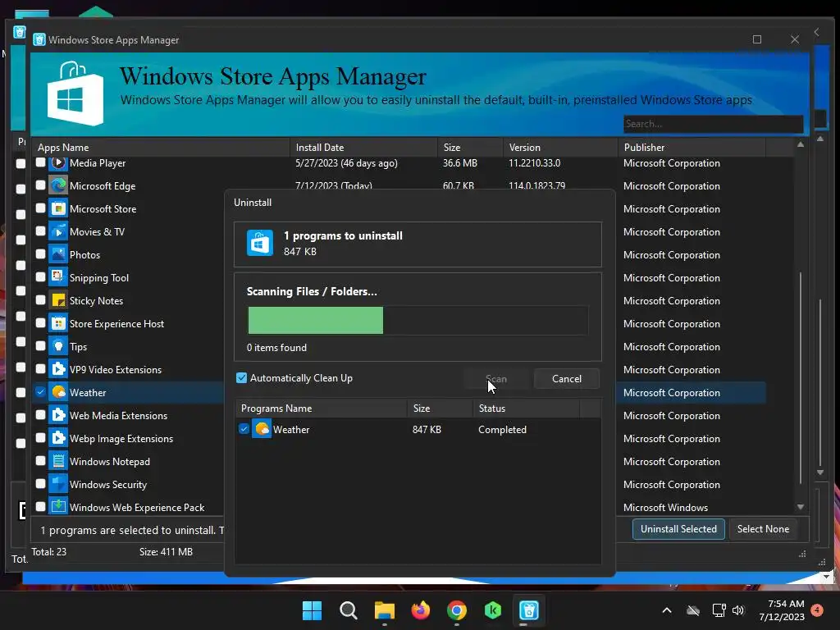Click the Uninstall Selected button
The height and width of the screenshot is (630, 840).
(678, 529)
